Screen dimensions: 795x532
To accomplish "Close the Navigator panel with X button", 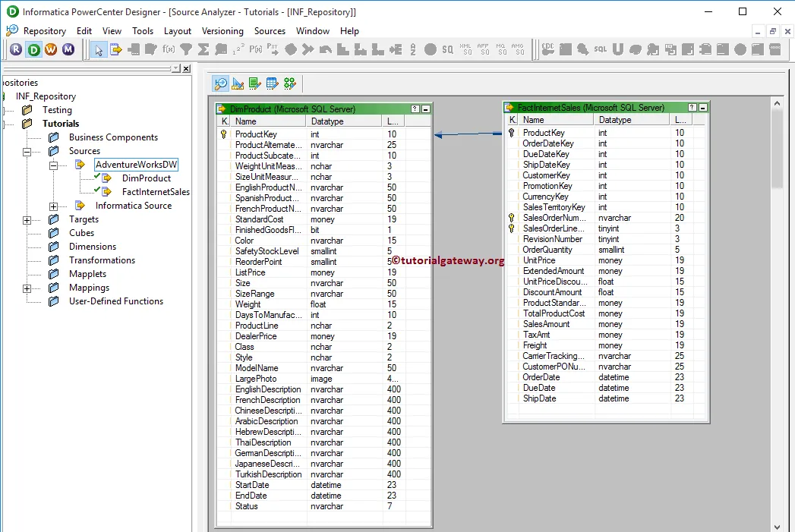I will tap(186, 68).
